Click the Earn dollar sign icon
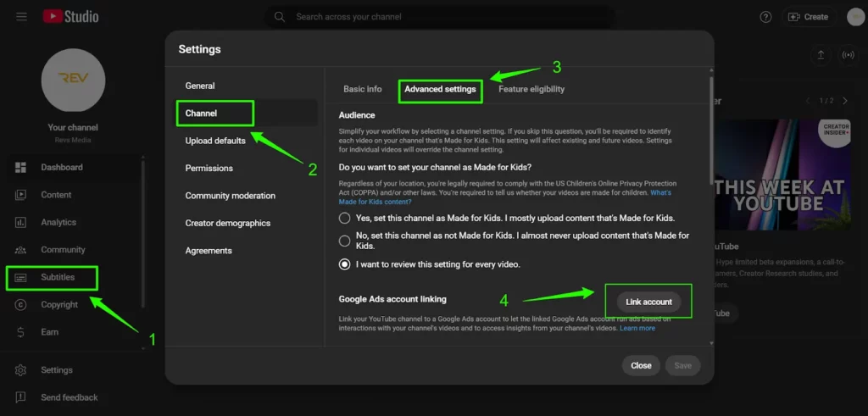868x416 pixels. [20, 332]
